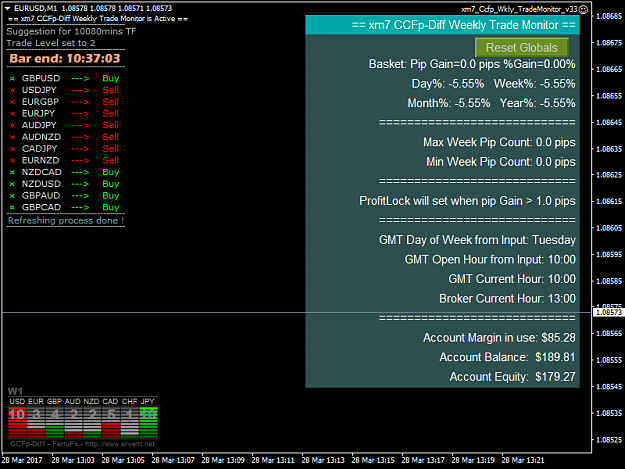Viewport: 625px width, 469px height.
Task: Click the red marker icon next to CADJPY
Action: [x=12, y=149]
